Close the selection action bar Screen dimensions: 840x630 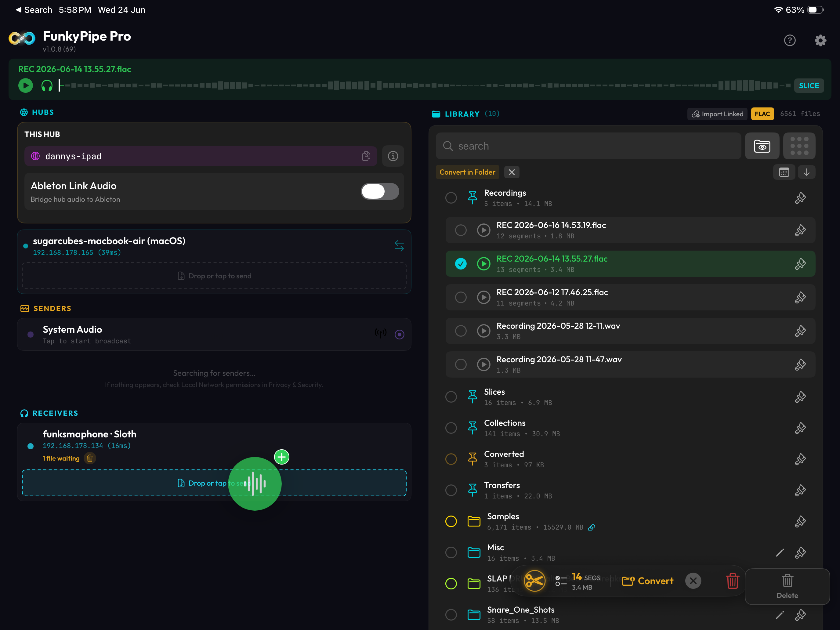click(693, 581)
